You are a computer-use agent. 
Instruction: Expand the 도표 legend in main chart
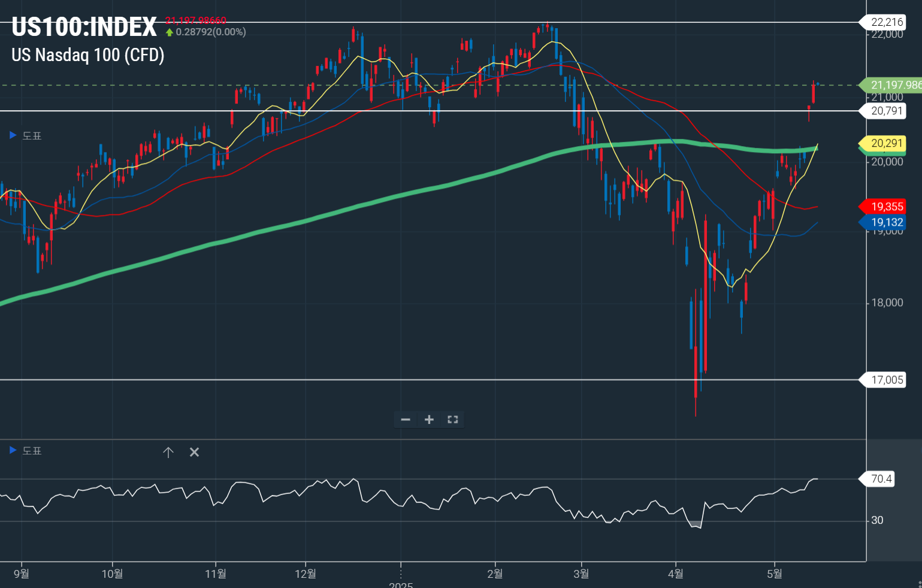(13, 136)
